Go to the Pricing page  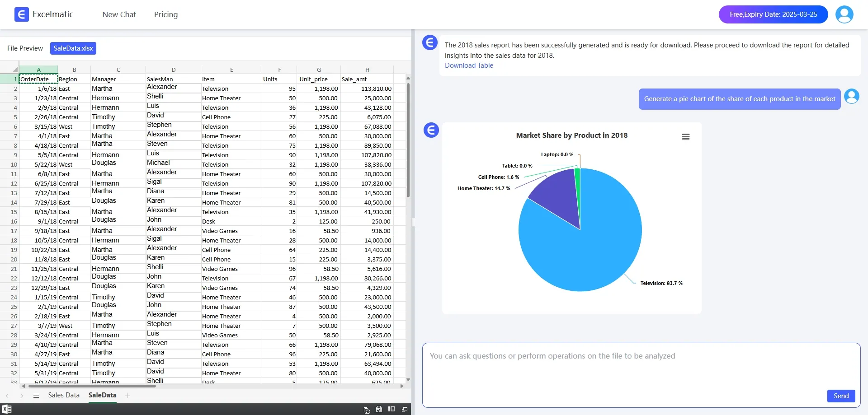point(166,14)
